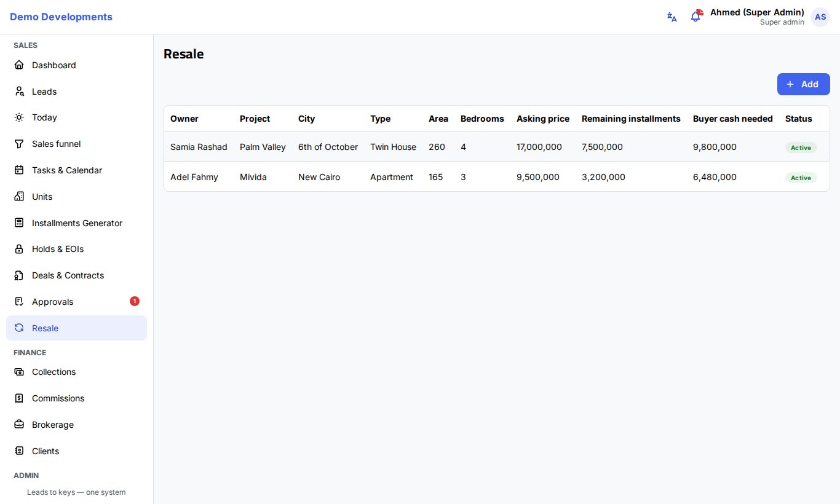
Task: Open the Collections page
Action: coord(76,372)
